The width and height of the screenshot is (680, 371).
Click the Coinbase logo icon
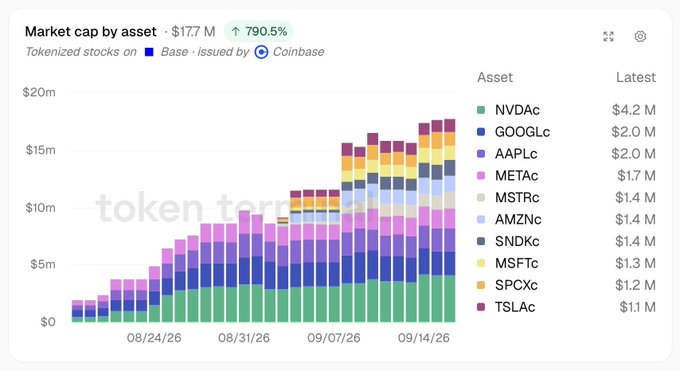click(x=261, y=52)
